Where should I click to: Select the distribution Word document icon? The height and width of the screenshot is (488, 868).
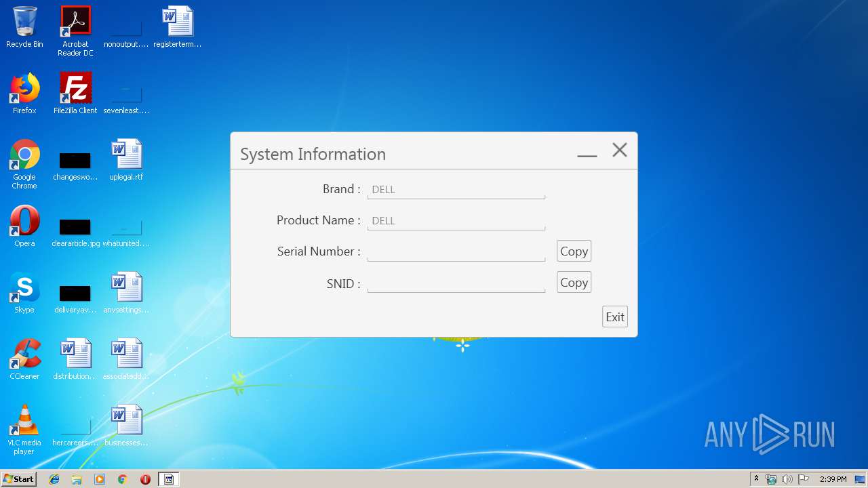point(75,360)
